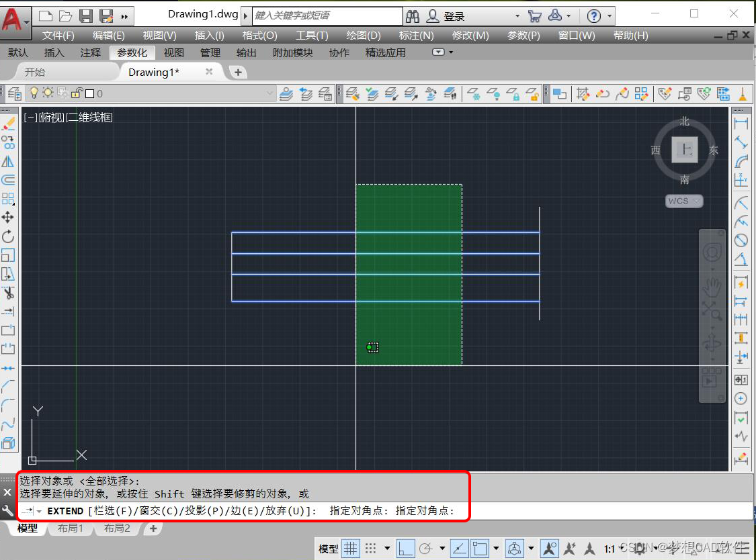756x560 pixels.
Task: Click the Erase pencil tool
Action: 9,123
